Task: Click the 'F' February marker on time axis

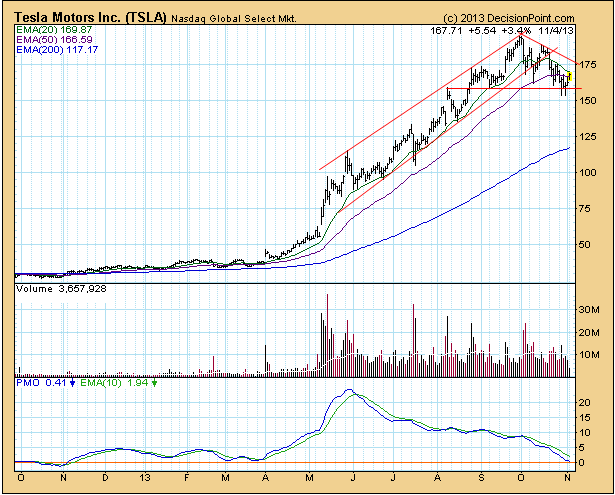Action: 186,479
